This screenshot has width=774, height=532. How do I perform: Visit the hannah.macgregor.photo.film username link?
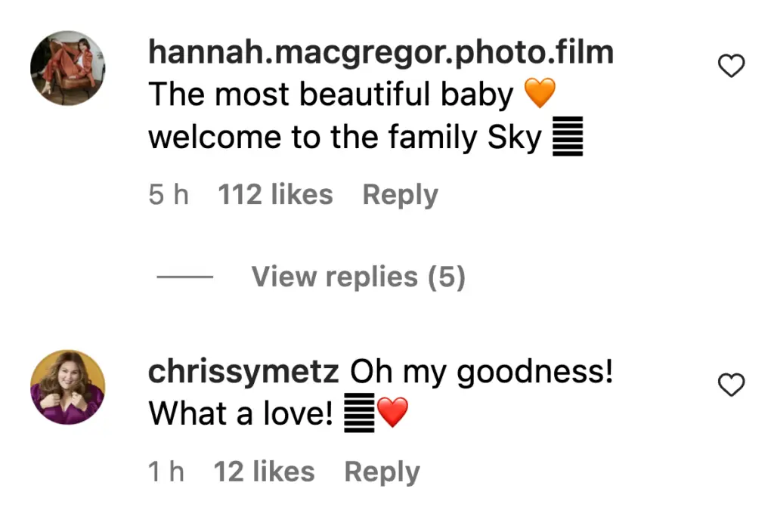click(381, 52)
